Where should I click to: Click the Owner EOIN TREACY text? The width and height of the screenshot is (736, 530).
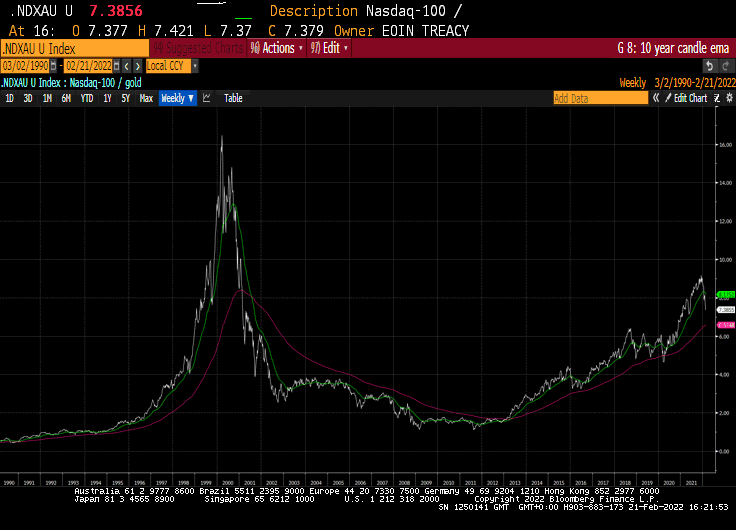point(401,31)
